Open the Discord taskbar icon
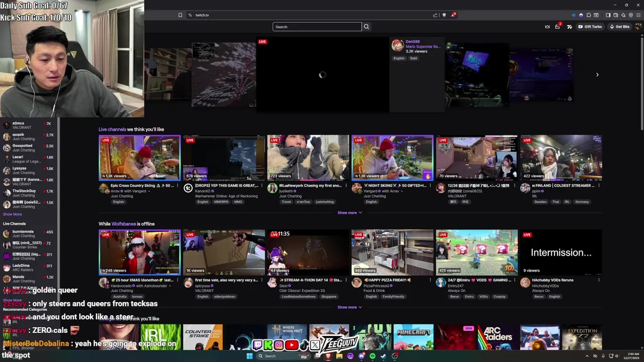 pos(361,356)
